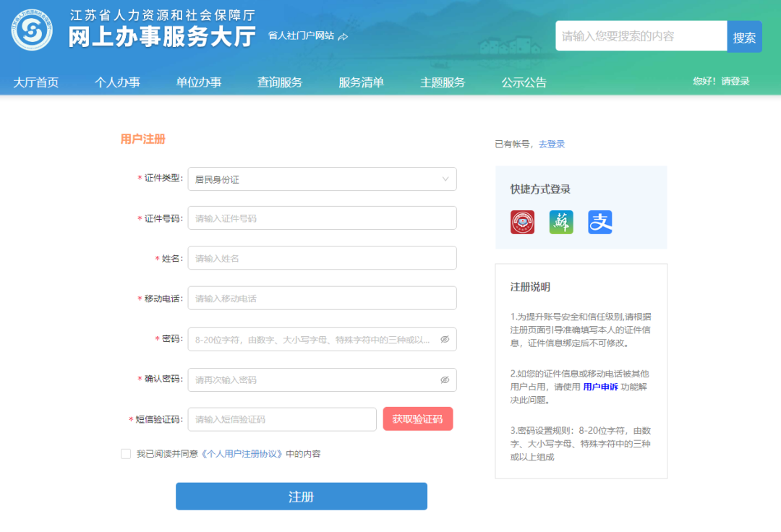Toggle password visibility in the 密码 field
Viewport: 781px width, 532px height.
click(445, 340)
